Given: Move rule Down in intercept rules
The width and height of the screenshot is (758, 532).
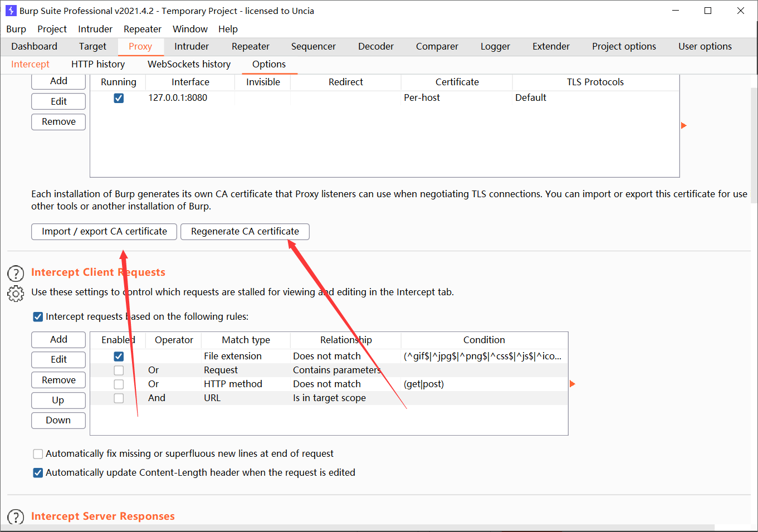Looking at the screenshot, I should click(x=58, y=420).
